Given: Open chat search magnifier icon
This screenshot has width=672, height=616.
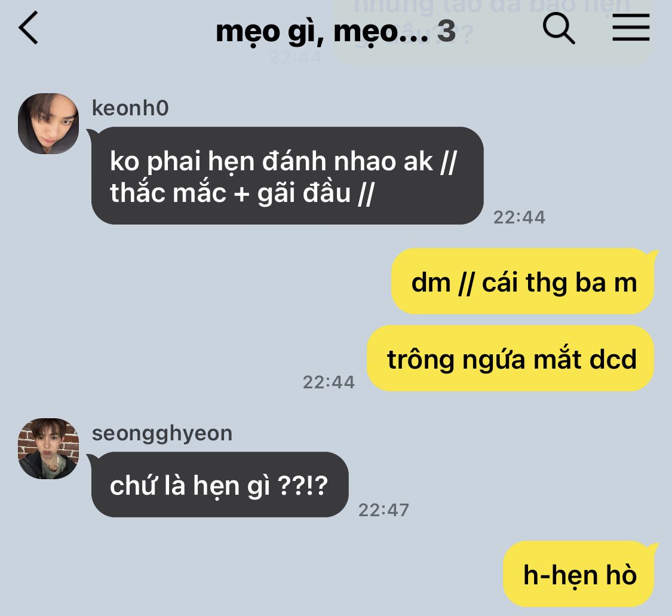Looking at the screenshot, I should click(559, 28).
